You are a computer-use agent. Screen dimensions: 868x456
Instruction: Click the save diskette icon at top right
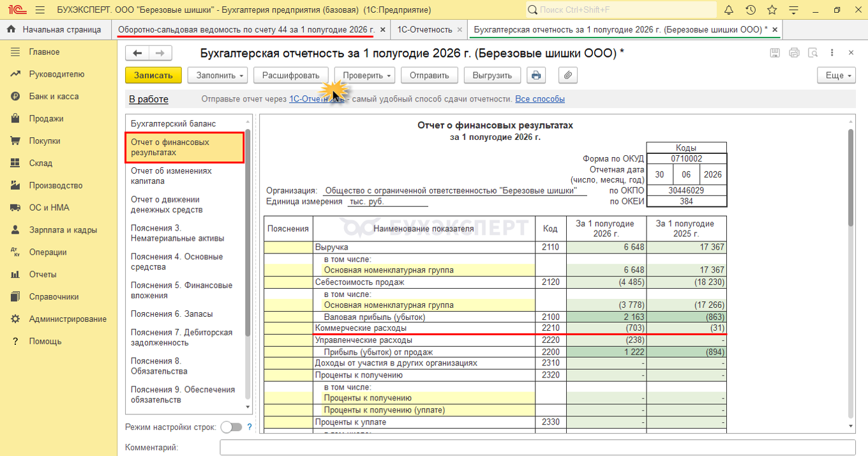[775, 53]
